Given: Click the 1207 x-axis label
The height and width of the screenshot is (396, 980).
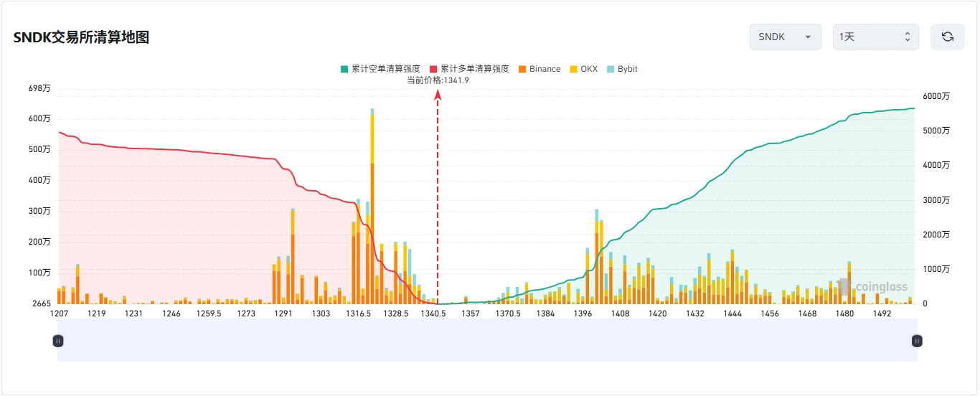Looking at the screenshot, I should click(x=59, y=313).
